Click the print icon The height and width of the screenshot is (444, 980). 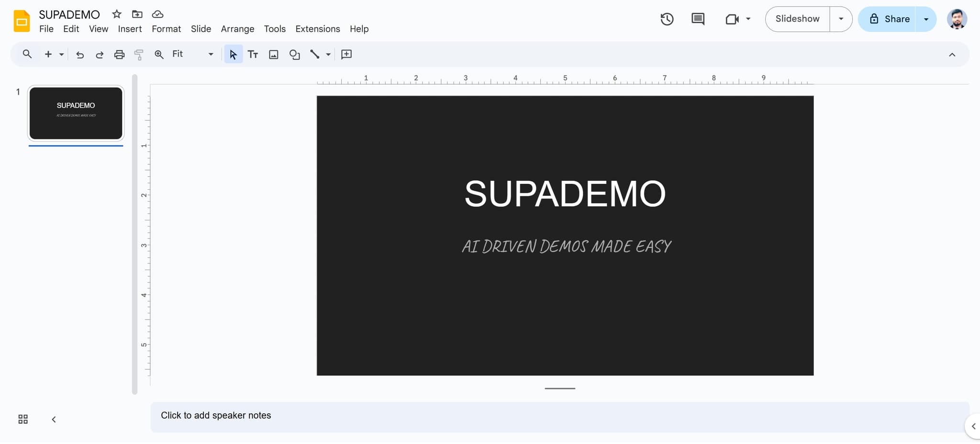(119, 54)
